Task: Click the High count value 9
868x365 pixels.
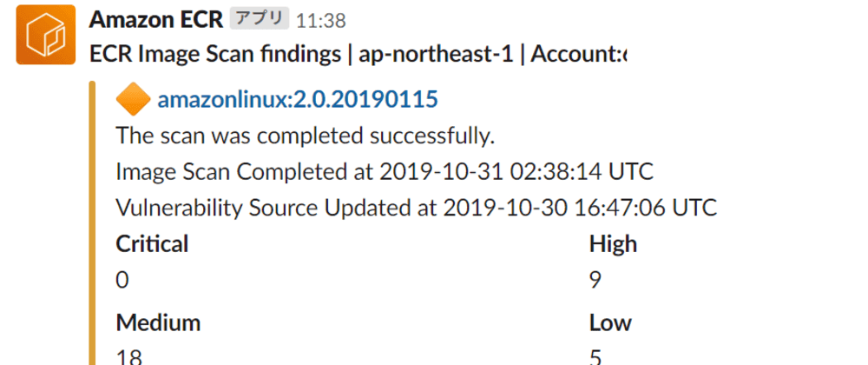Action: click(595, 280)
